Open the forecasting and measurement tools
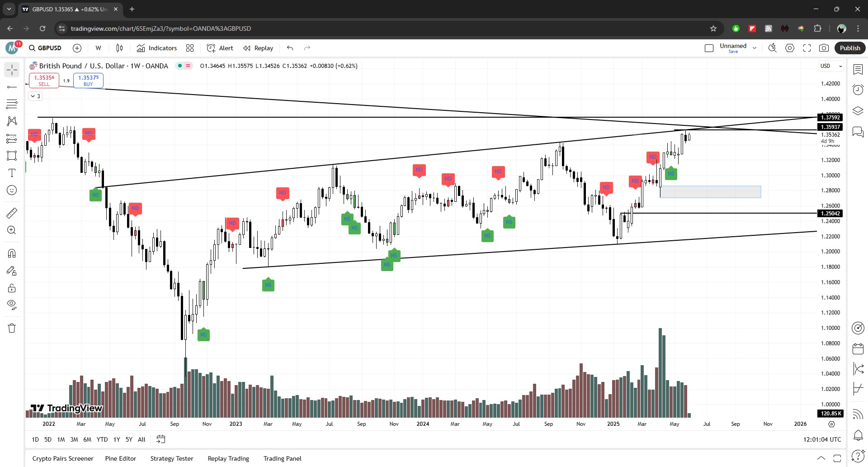 click(x=12, y=138)
